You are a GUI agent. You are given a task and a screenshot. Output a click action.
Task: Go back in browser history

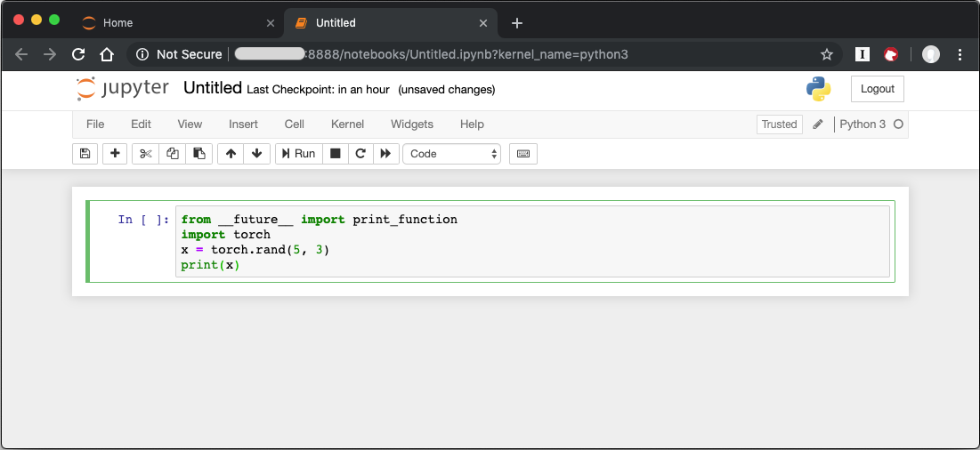21,54
